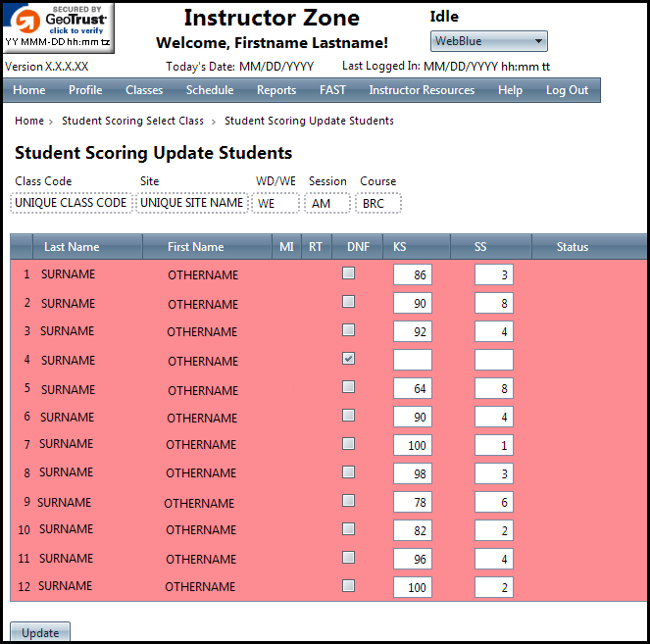This screenshot has height=644, width=650.
Task: Click the Update button
Action: point(40,632)
